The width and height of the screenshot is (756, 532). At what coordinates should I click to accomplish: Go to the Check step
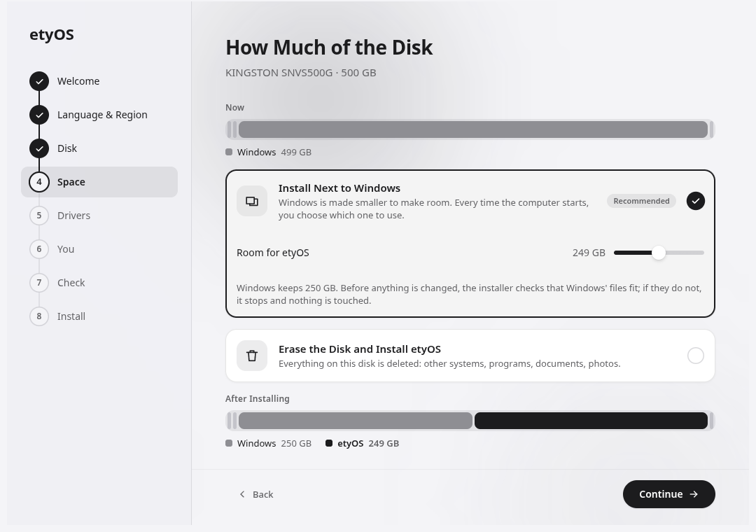[99, 283]
